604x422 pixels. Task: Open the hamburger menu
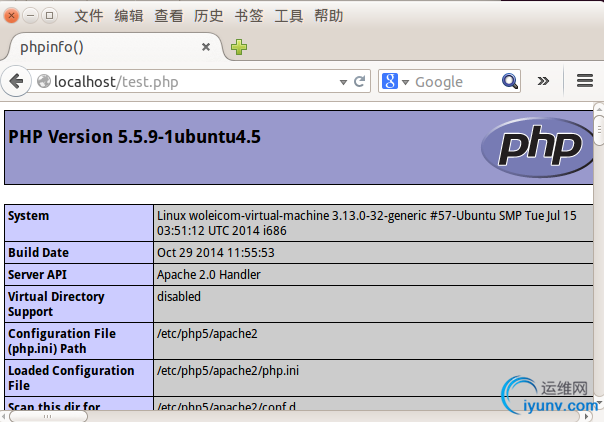(x=585, y=81)
